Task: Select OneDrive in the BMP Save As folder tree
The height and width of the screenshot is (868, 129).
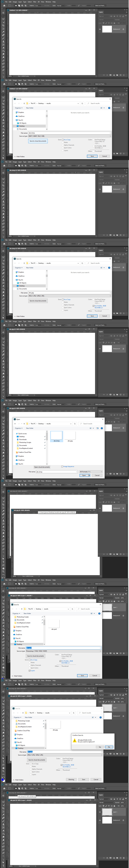Action: pyautogui.click(x=21, y=116)
